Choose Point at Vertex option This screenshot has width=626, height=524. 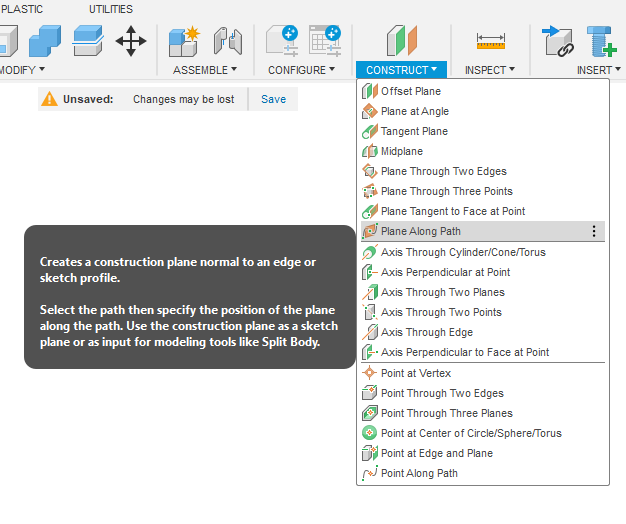pos(416,373)
